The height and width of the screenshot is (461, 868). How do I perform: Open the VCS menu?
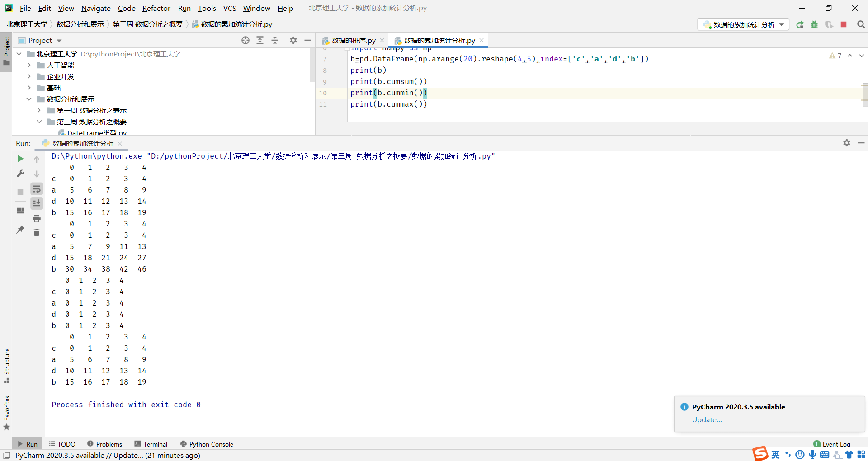point(230,8)
